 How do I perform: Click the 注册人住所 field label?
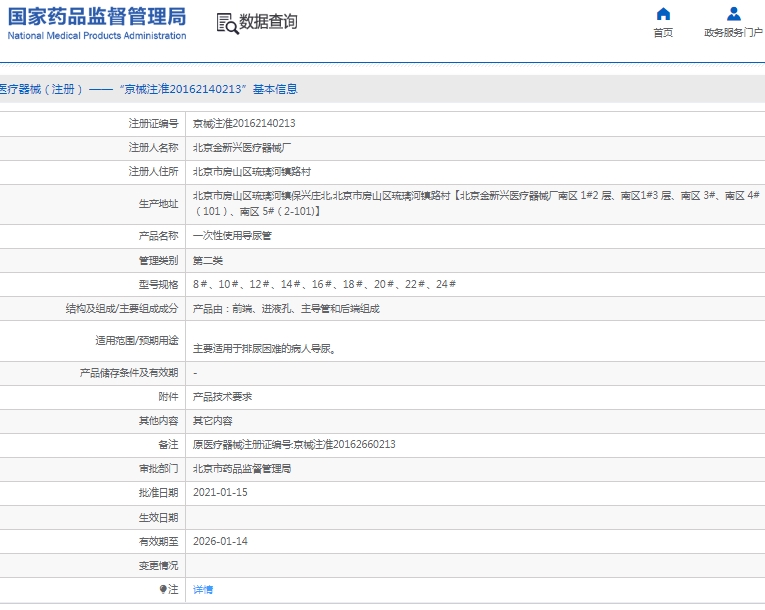click(x=154, y=172)
